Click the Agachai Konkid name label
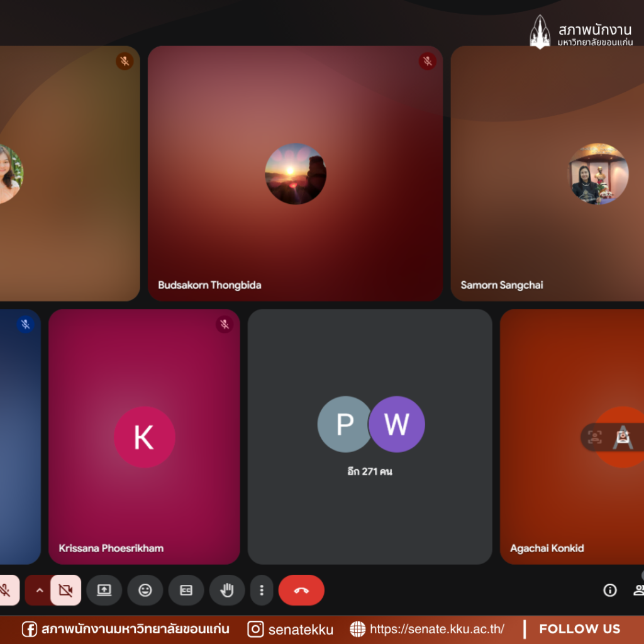Image resolution: width=644 pixels, height=644 pixels. coord(547,548)
